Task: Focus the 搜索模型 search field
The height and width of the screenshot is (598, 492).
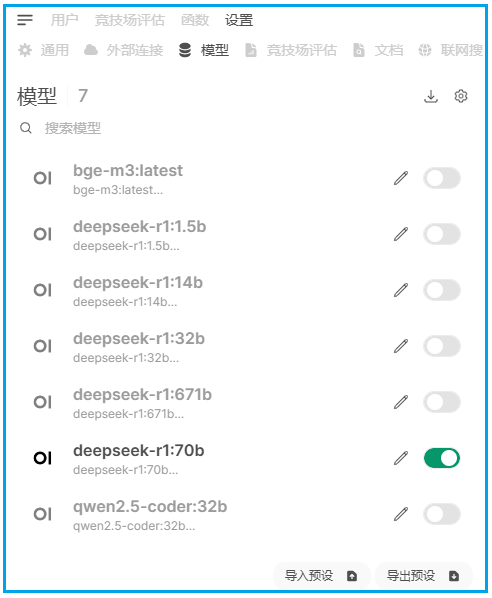Action: pyautogui.click(x=244, y=128)
